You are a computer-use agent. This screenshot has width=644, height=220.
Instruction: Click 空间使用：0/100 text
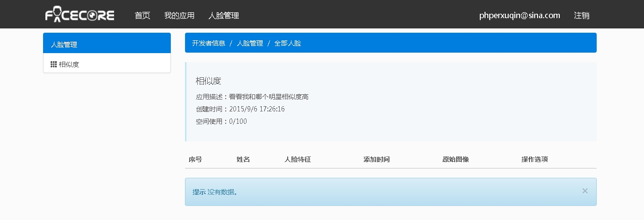[221, 121]
